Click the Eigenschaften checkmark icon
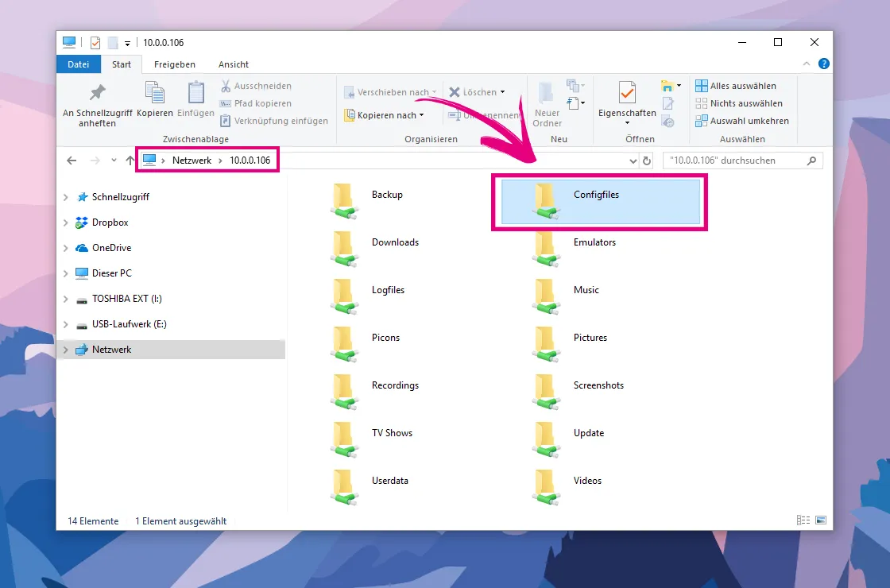Screen dimensions: 890x588 pyautogui.click(x=627, y=92)
